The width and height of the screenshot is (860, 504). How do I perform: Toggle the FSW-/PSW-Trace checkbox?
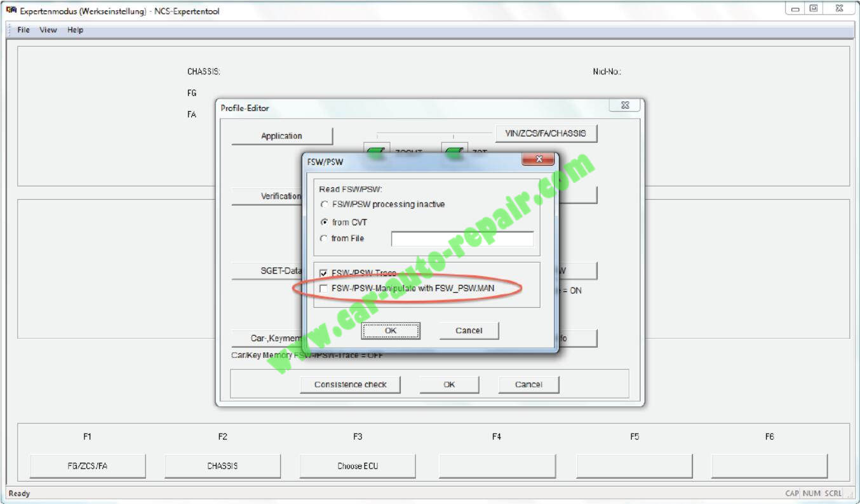click(324, 273)
